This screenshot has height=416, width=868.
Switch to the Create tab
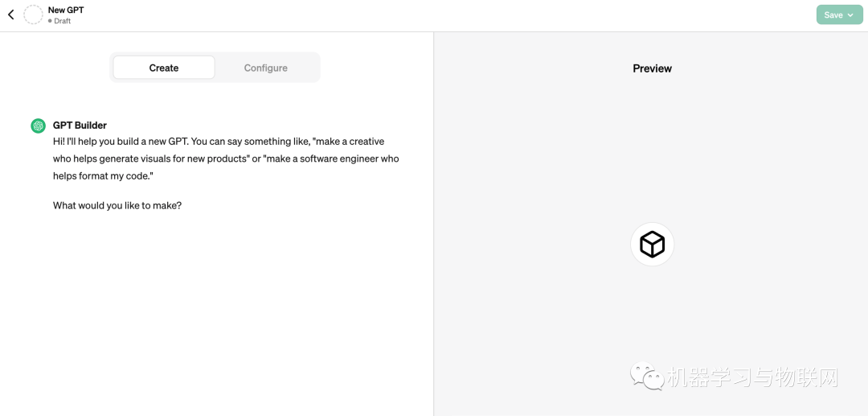[x=164, y=68]
